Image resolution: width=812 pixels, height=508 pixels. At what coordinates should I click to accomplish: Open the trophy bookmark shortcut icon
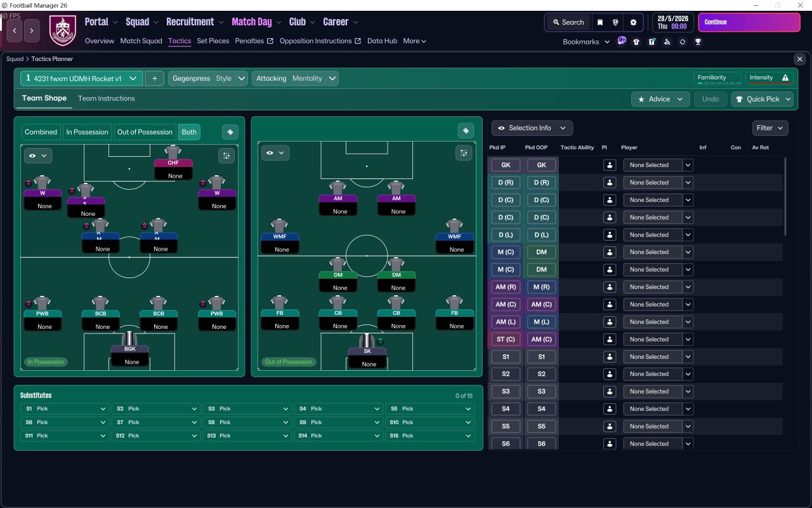pyautogui.click(x=698, y=41)
